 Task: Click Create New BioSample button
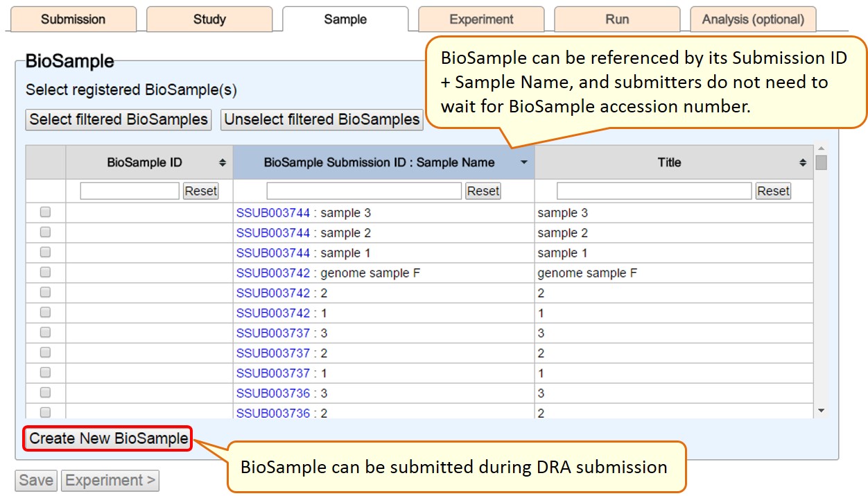(x=108, y=438)
